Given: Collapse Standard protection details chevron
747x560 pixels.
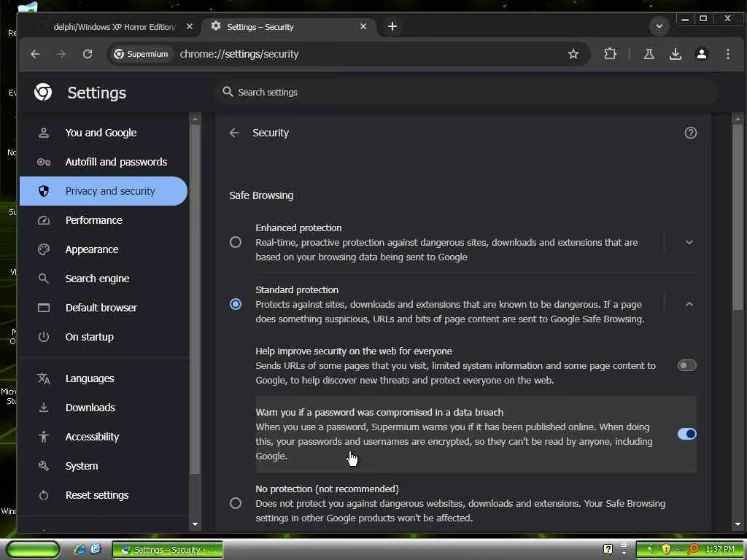Looking at the screenshot, I should tap(689, 304).
